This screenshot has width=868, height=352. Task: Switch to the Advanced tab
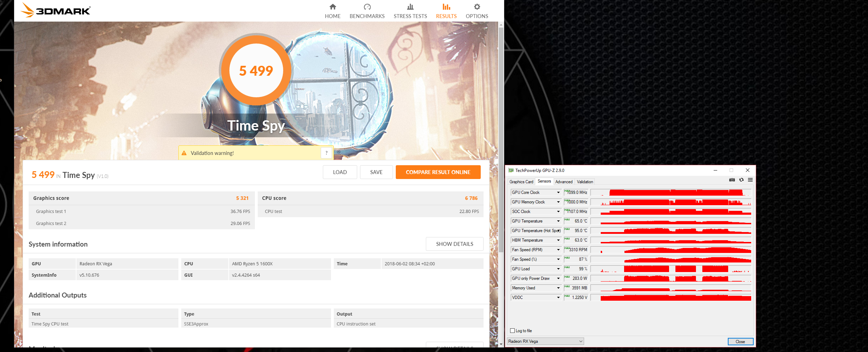(564, 182)
